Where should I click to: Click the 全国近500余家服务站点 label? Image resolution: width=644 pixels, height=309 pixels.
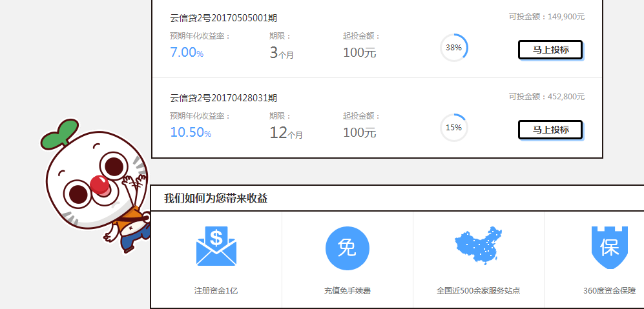(x=479, y=291)
